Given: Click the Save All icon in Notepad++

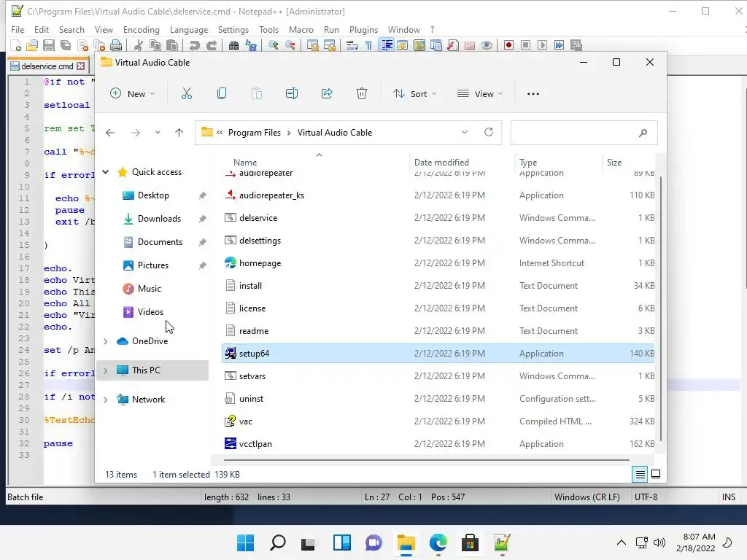Looking at the screenshot, I should [x=65, y=45].
